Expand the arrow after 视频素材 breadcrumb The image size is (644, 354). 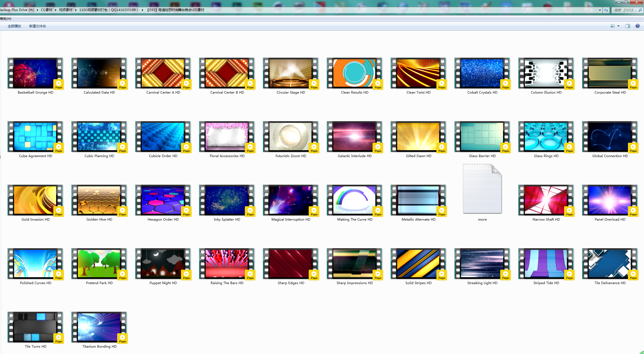tap(76, 10)
